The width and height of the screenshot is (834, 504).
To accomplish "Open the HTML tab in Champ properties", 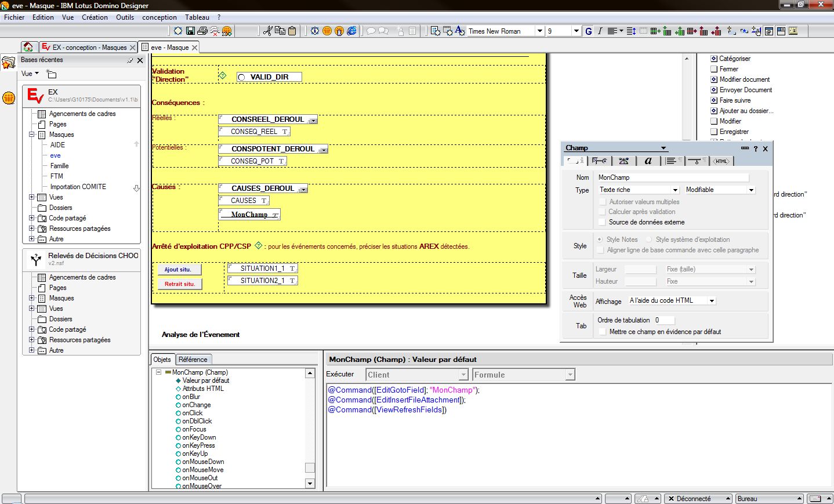I will [x=721, y=161].
